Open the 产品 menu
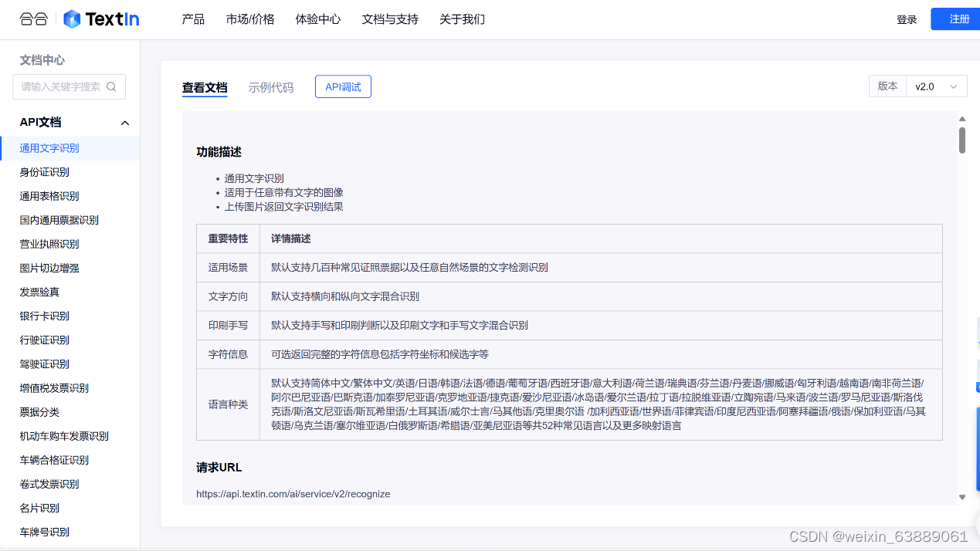The width and height of the screenshot is (980, 551). [193, 19]
